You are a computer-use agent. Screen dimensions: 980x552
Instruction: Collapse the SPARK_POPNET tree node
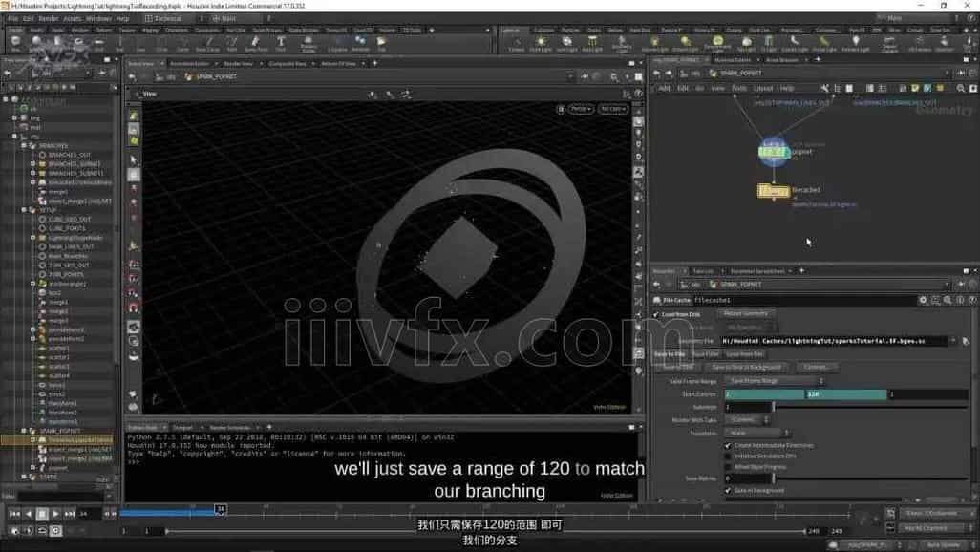pyautogui.click(x=24, y=431)
